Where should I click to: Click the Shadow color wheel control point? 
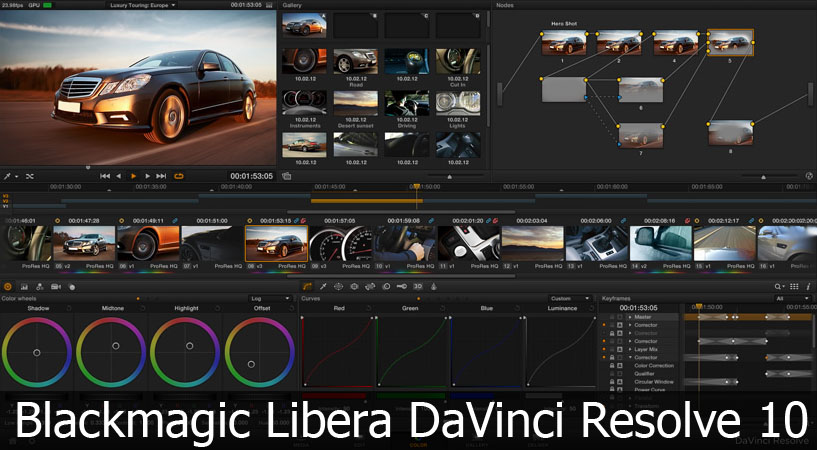[x=36, y=353]
